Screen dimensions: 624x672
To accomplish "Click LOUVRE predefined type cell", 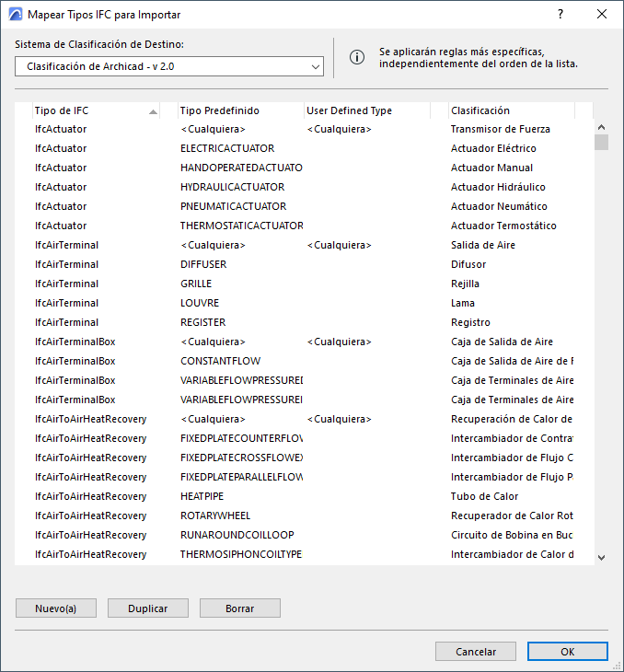I will pyautogui.click(x=200, y=303).
